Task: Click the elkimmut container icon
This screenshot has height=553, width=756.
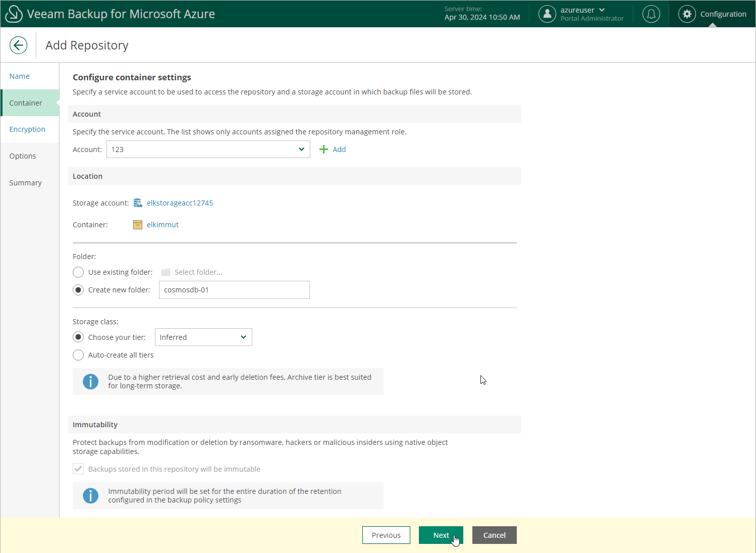Action: click(138, 225)
